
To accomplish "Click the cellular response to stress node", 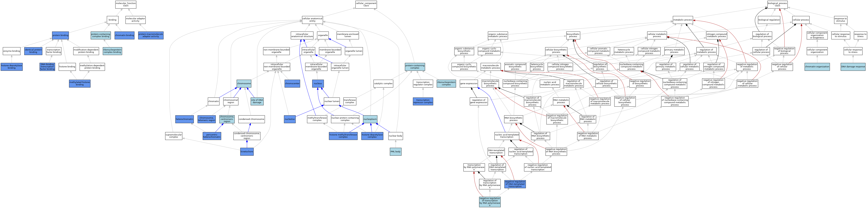I will [853, 51].
